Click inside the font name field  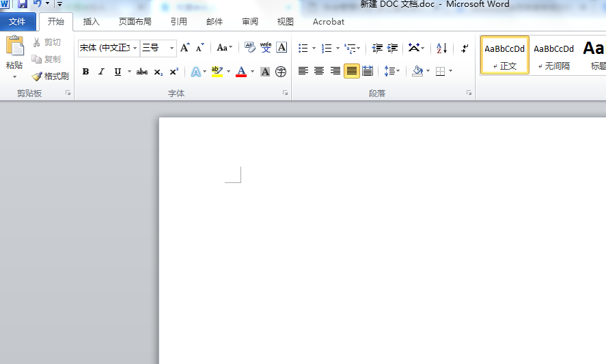[105, 48]
